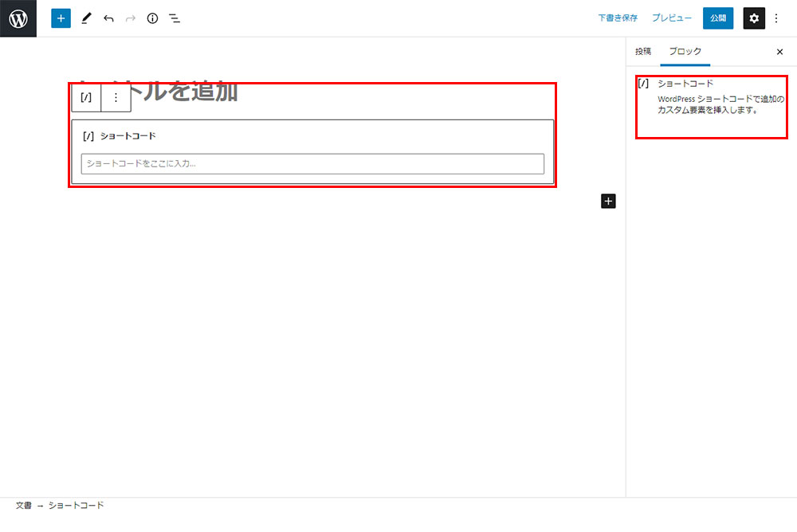Screen dimensions: 797x532
Task: Click the redo arrow icon
Action: pyautogui.click(x=131, y=18)
